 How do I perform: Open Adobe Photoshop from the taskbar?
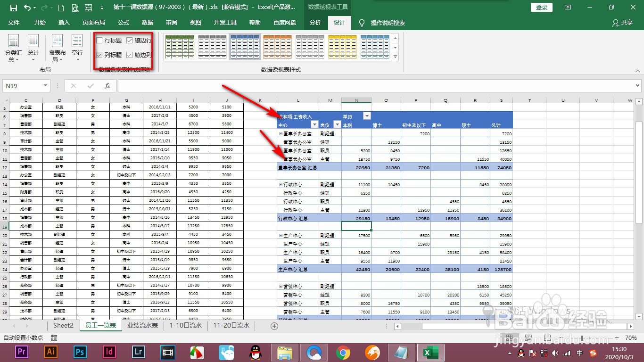80,352
